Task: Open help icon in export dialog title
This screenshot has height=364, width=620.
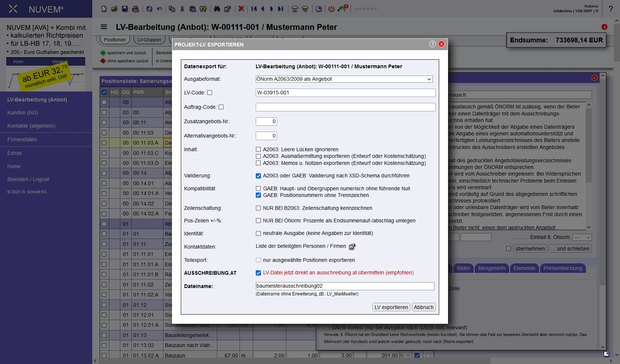Action: point(433,44)
